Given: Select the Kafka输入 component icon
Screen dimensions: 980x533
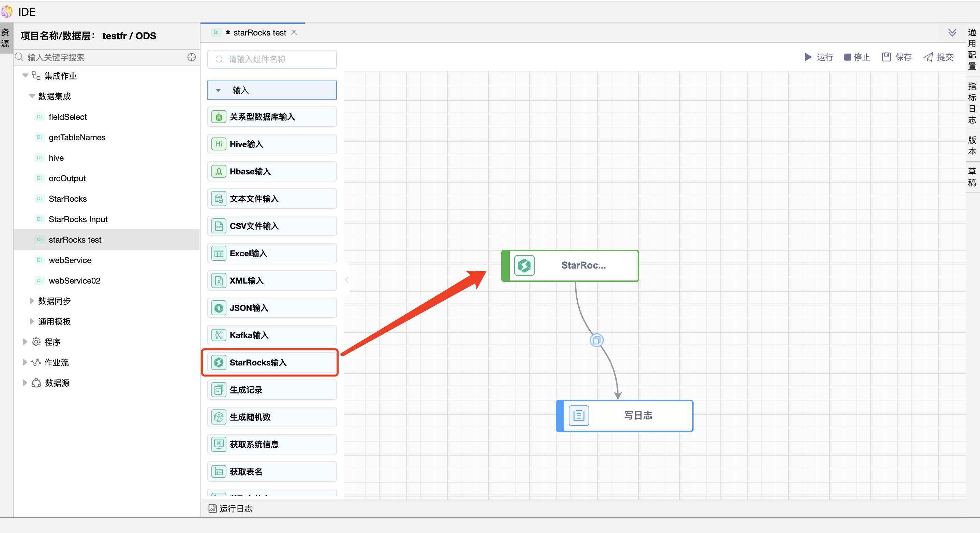Looking at the screenshot, I should tap(219, 335).
